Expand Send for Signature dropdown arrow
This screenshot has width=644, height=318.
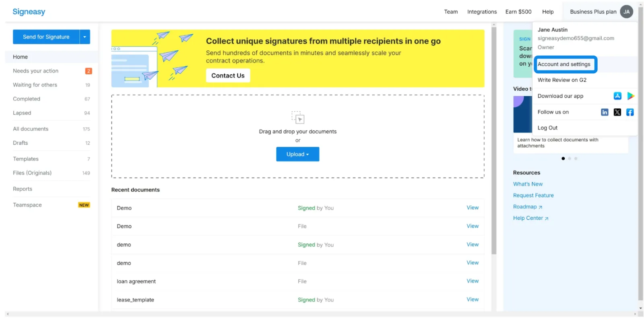85,37
